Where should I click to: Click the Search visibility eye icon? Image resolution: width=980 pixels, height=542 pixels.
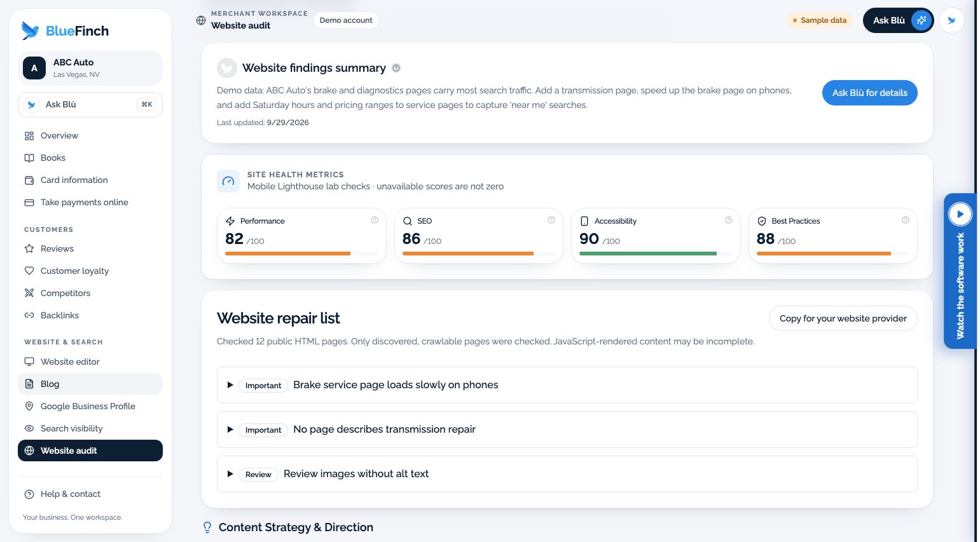point(29,428)
